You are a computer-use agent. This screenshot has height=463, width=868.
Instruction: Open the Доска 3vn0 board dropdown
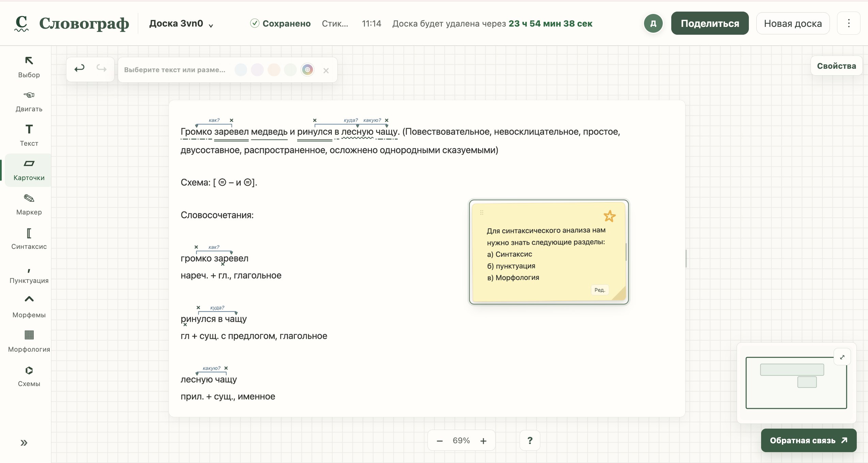[181, 23]
